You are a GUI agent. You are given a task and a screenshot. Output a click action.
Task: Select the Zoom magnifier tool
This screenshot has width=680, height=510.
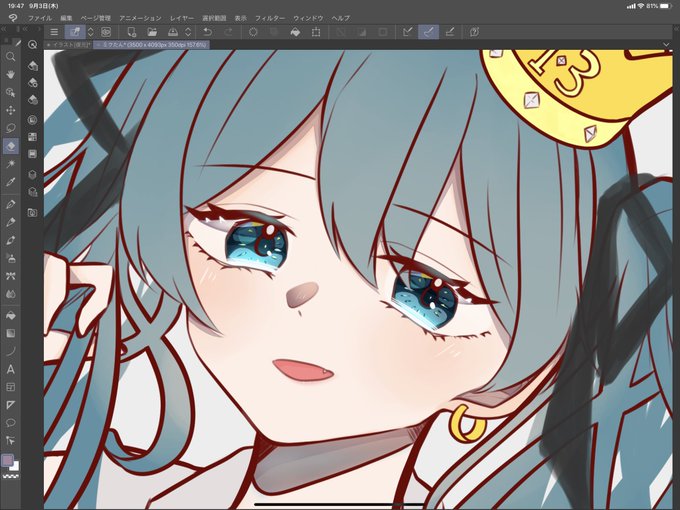[11, 57]
